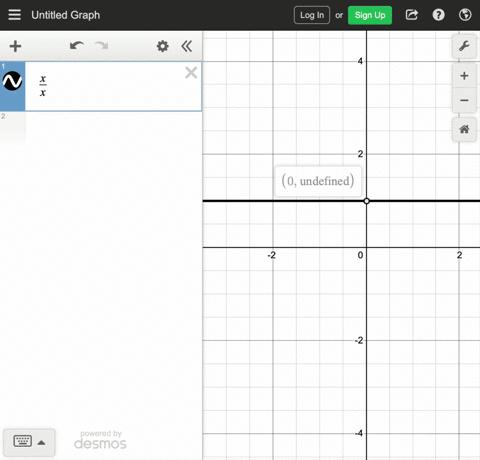480x460 pixels.
Task: Share the graph
Action: point(412,15)
